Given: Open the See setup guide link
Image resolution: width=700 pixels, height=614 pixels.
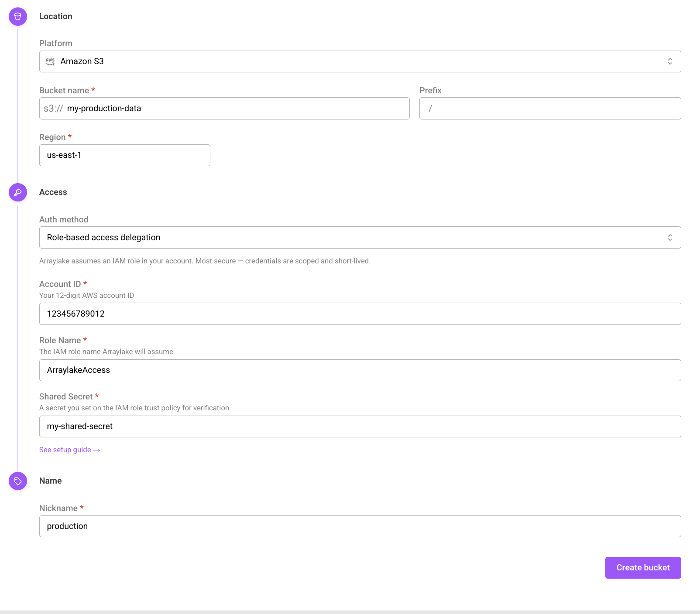Looking at the screenshot, I should [x=70, y=450].
